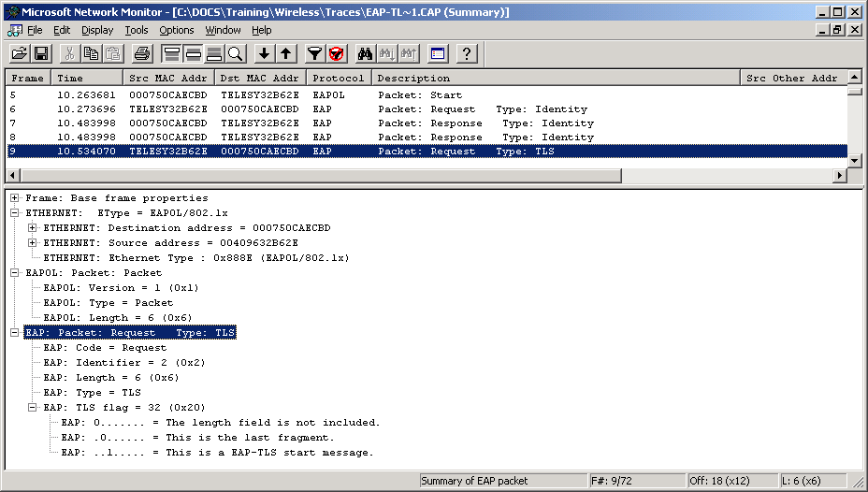Viewport: 868px width, 492px height.
Task: Click the Time column header
Action: click(86, 79)
